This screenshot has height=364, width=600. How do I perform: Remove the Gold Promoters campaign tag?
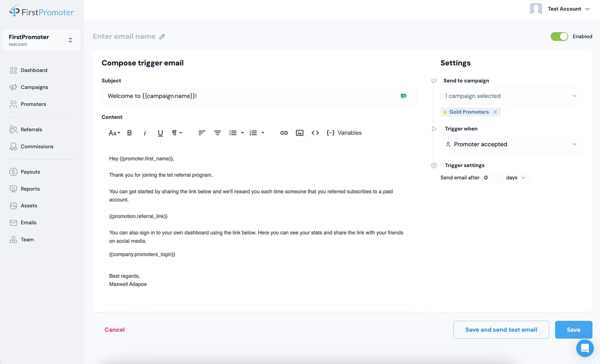click(495, 112)
